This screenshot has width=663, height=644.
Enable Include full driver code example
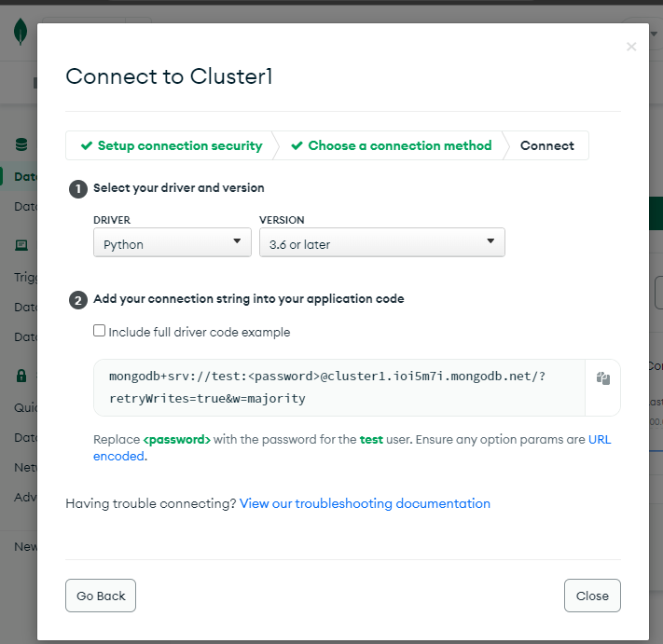pyautogui.click(x=100, y=331)
